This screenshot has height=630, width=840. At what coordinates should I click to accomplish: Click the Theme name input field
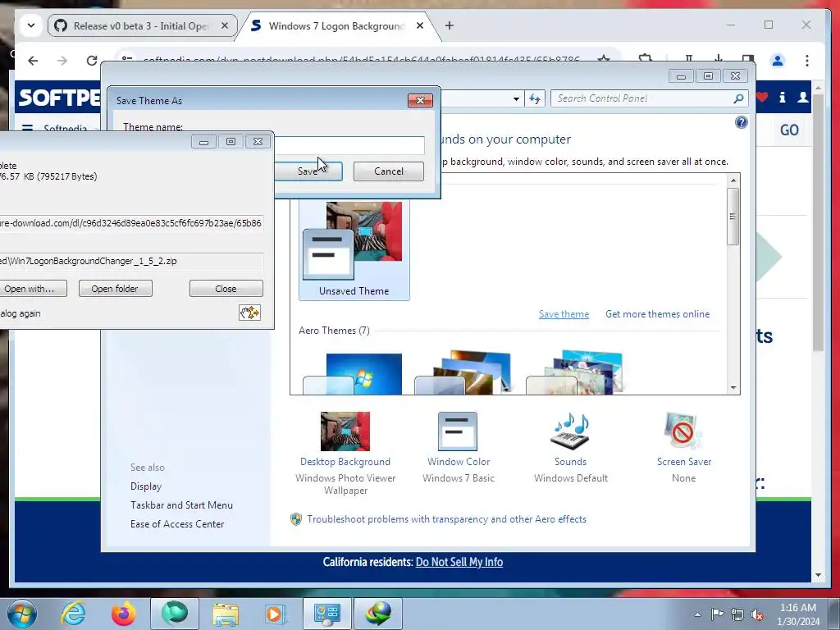coord(349,145)
